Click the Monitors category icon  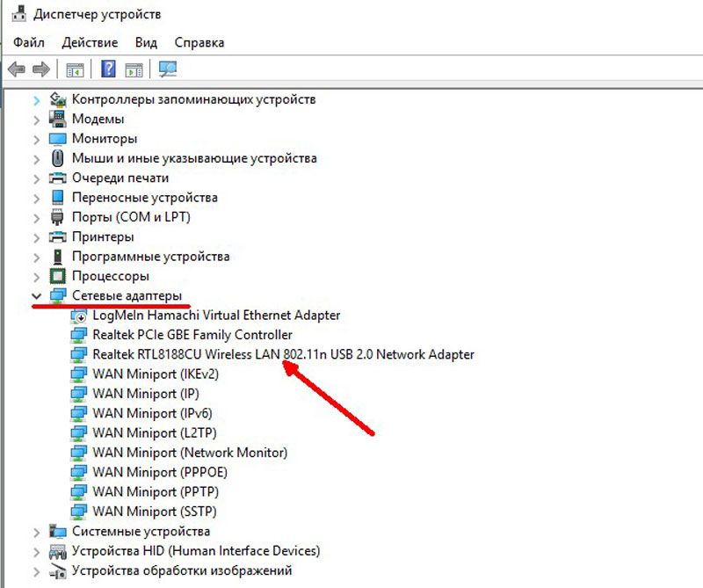57,139
